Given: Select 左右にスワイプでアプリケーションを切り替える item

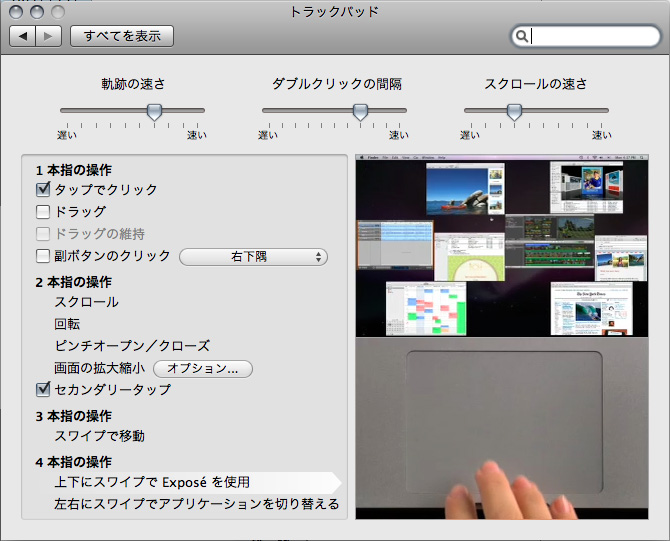Looking at the screenshot, I should (196, 504).
